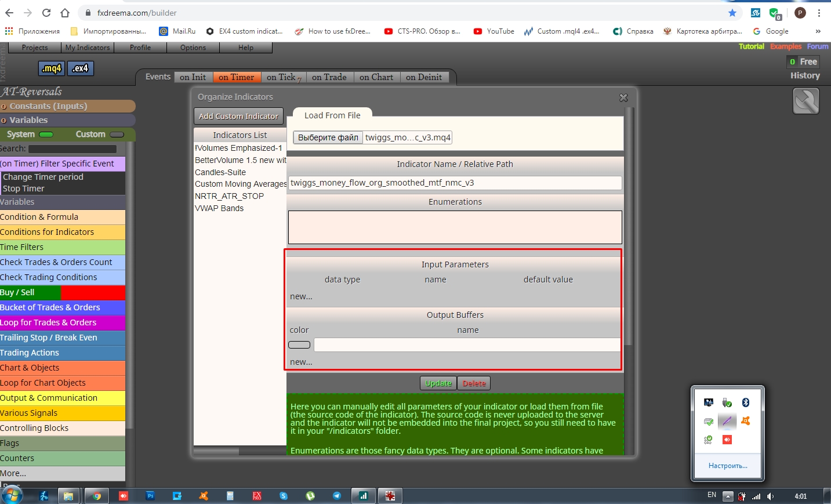Open the Forum link

(x=818, y=46)
